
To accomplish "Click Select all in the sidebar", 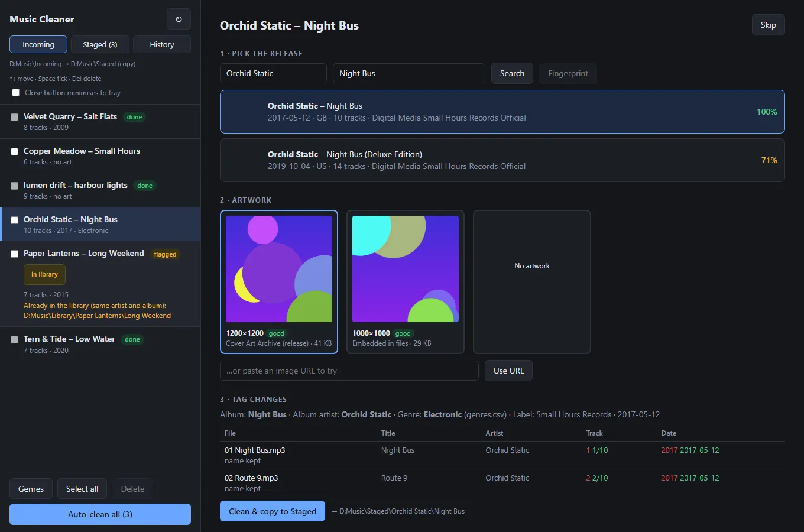I will pos(82,489).
